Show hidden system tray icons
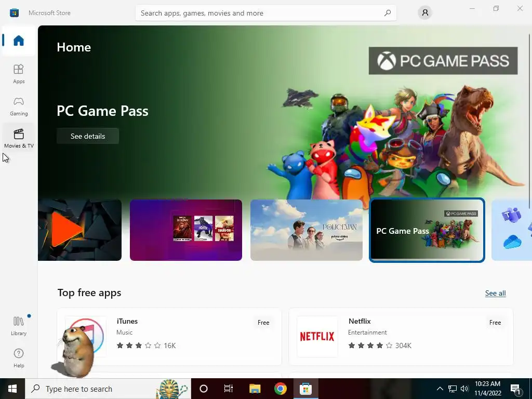The width and height of the screenshot is (532, 399). pos(440,389)
